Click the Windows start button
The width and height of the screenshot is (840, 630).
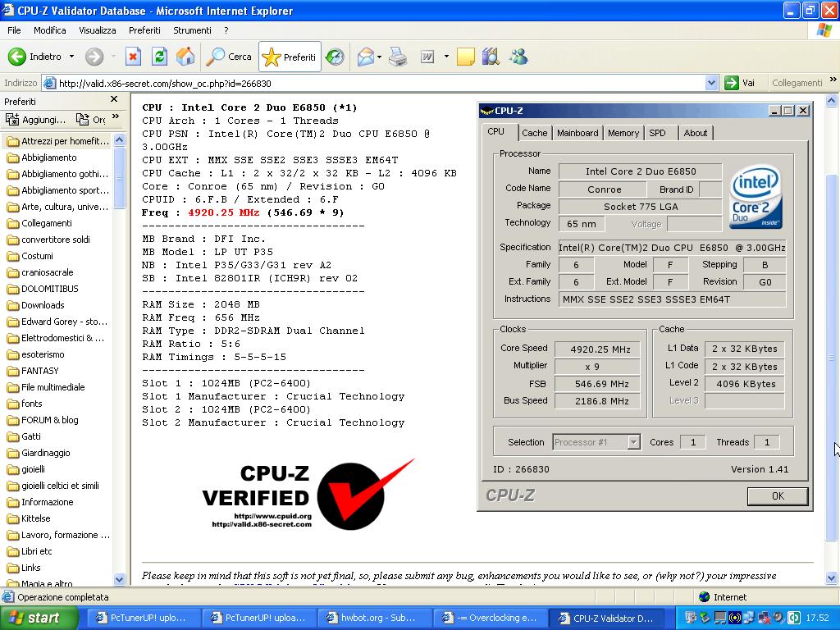(38, 619)
